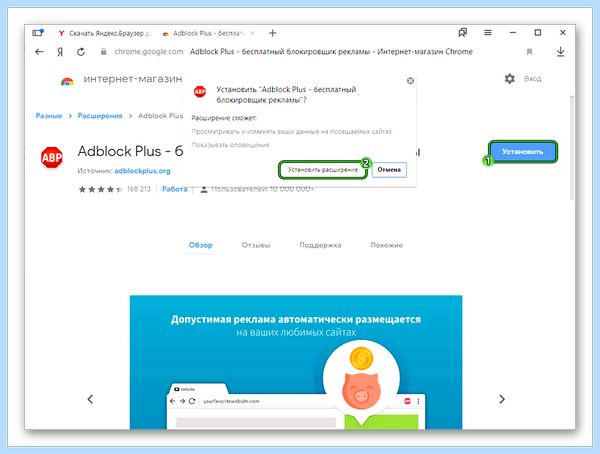600x454 pixels.
Task: Show previous screenshot with left chevron
Action: pos(90,399)
